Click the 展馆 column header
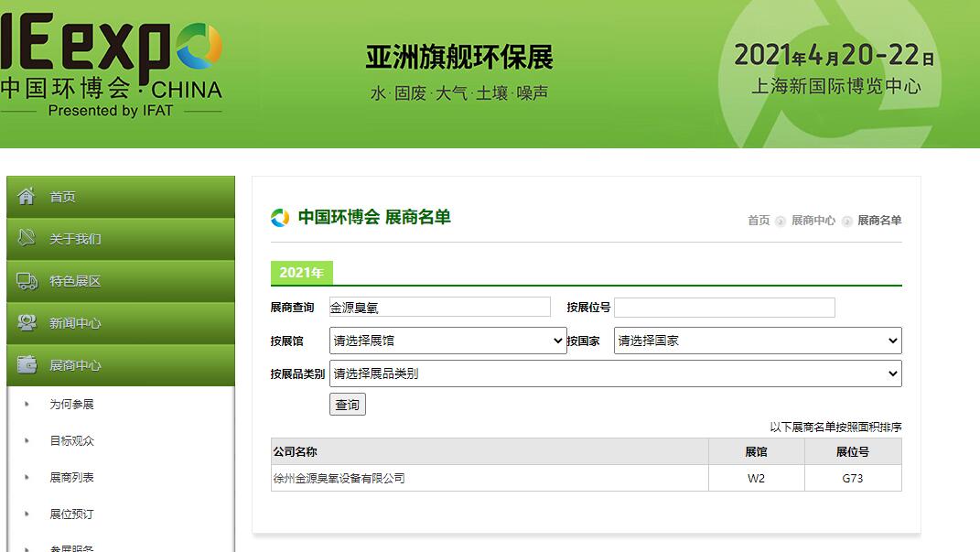The image size is (980, 552). [x=756, y=451]
